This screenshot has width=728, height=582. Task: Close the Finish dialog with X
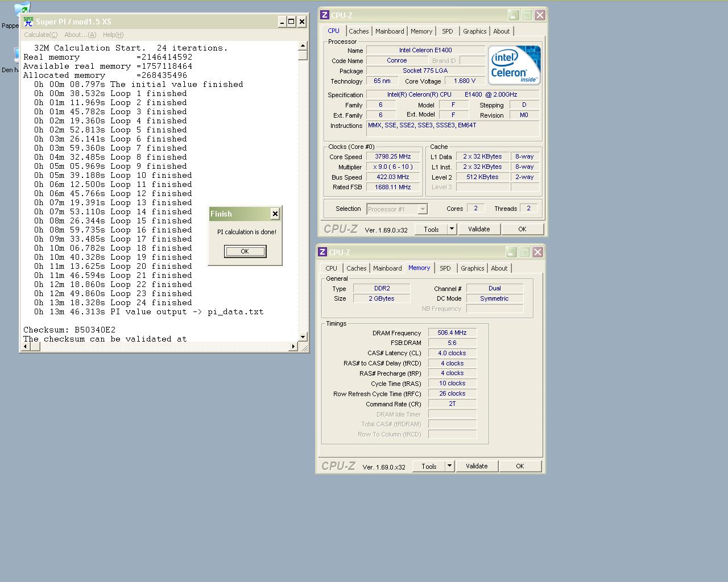click(x=275, y=214)
